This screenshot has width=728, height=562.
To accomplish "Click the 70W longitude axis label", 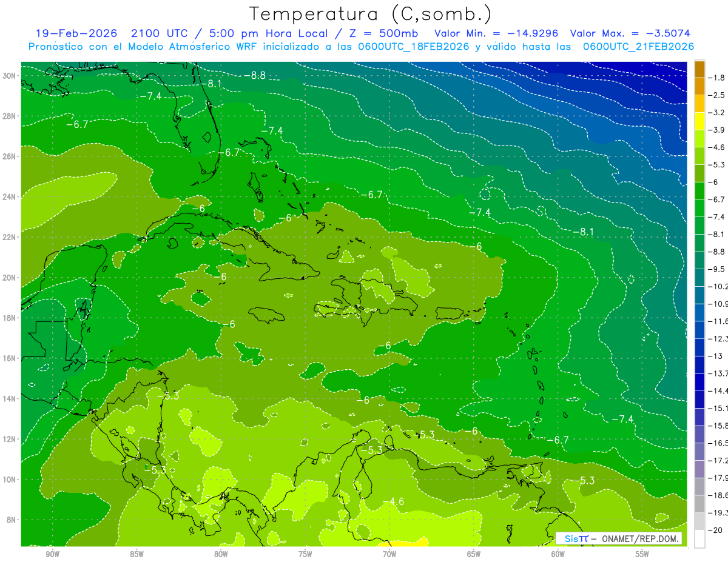I will [389, 554].
